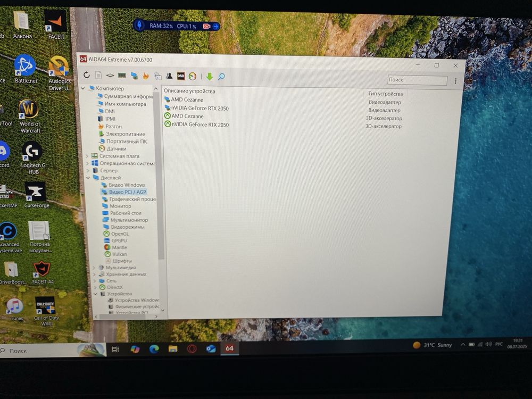This screenshot has height=399, width=532.
Task: Open Battle.net desktop shortcut
Action: pos(26,69)
